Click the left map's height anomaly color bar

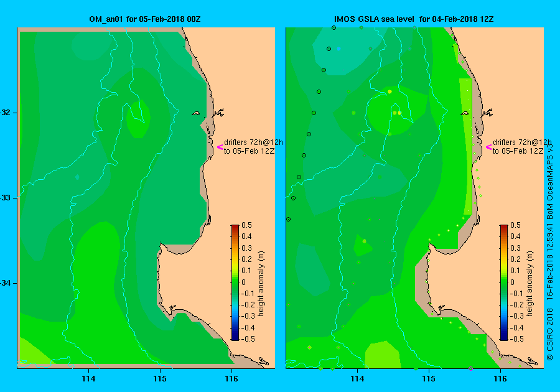pos(235,282)
